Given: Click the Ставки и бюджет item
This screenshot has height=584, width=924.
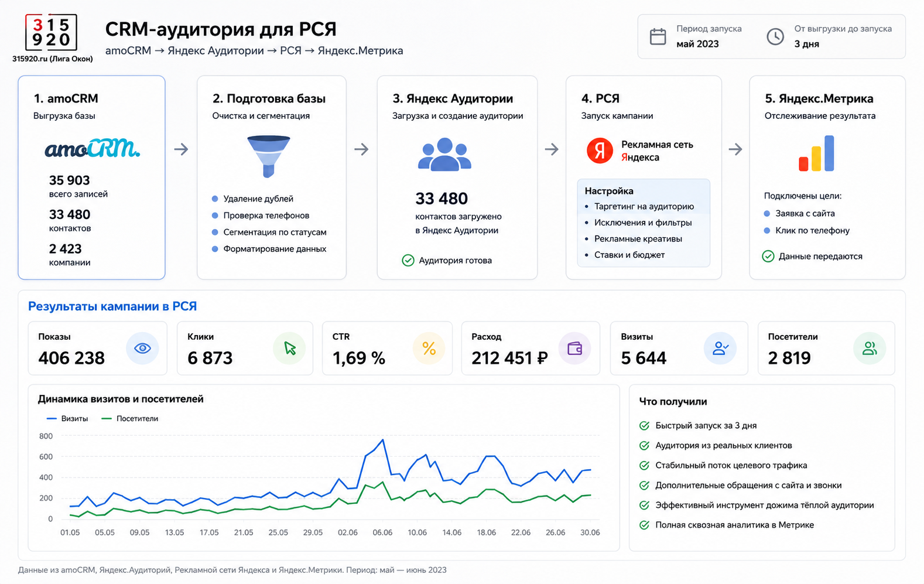Looking at the screenshot, I should (x=629, y=255).
